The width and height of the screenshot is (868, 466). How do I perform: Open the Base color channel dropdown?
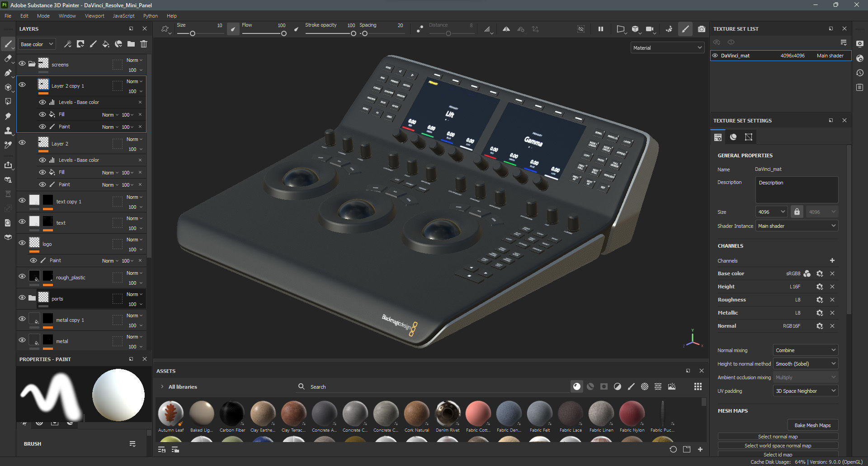(37, 44)
